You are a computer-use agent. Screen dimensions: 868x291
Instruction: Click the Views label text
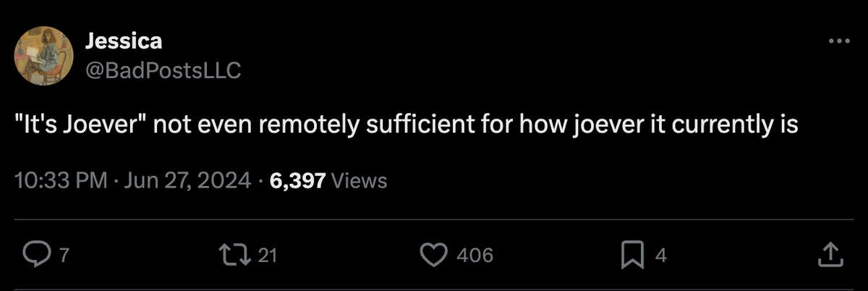pyautogui.click(x=359, y=180)
